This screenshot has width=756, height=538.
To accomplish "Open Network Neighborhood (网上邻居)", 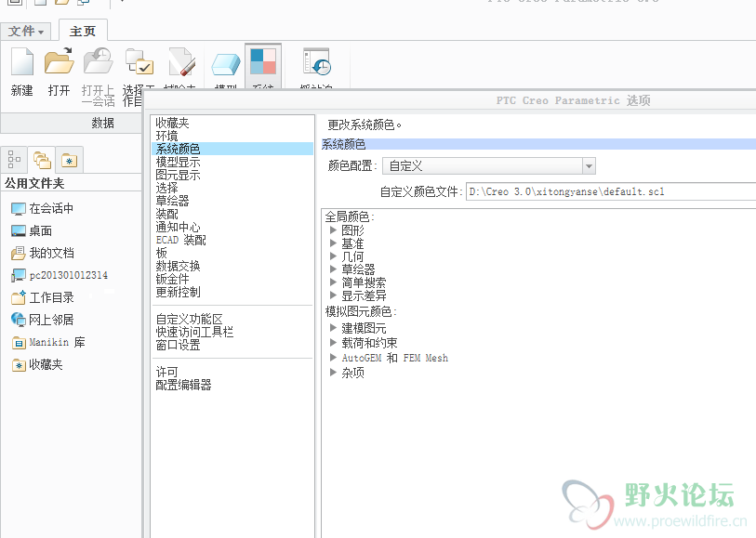I will coord(42,320).
